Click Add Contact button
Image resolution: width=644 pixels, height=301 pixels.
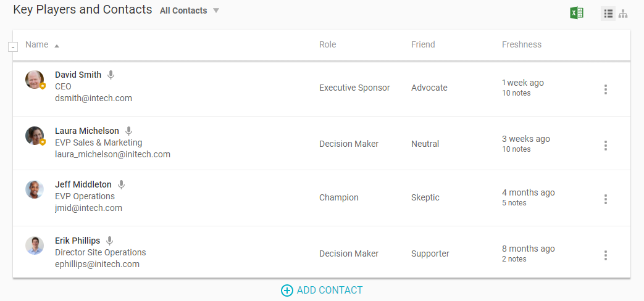click(322, 290)
